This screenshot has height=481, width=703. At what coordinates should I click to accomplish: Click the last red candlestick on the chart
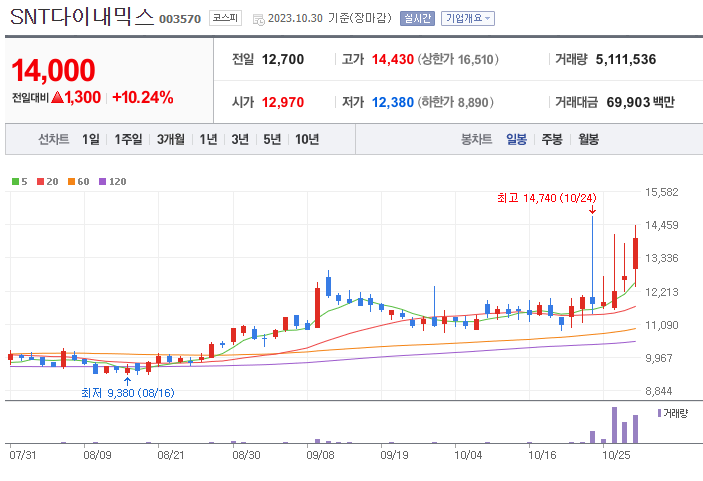[635, 253]
